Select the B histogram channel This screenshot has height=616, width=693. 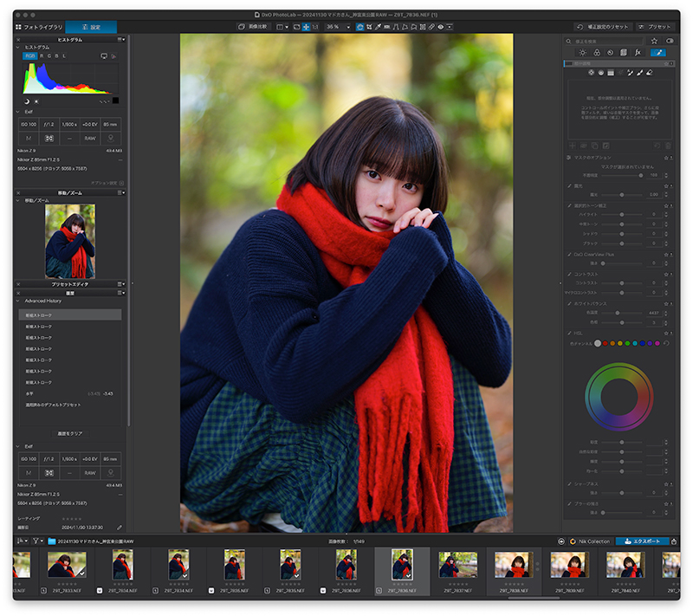pos(56,56)
